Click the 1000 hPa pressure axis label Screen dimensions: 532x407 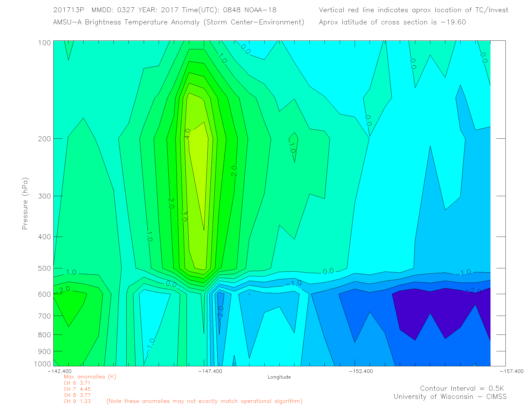pos(42,364)
